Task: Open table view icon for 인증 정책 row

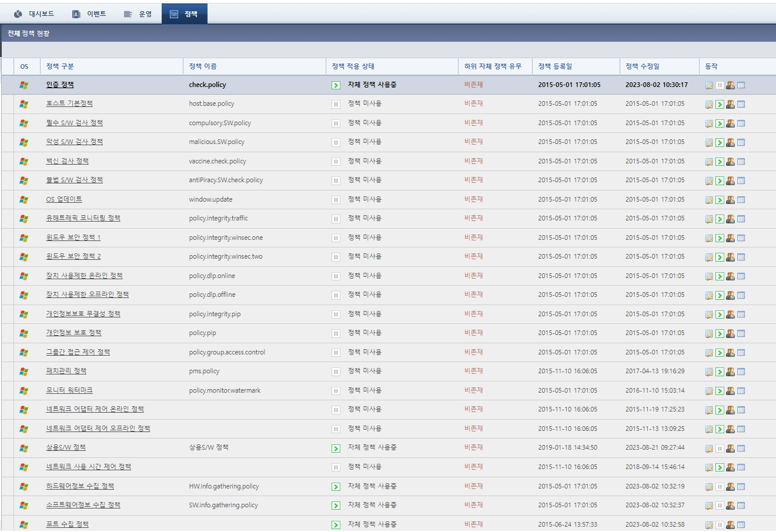Action: (741, 85)
